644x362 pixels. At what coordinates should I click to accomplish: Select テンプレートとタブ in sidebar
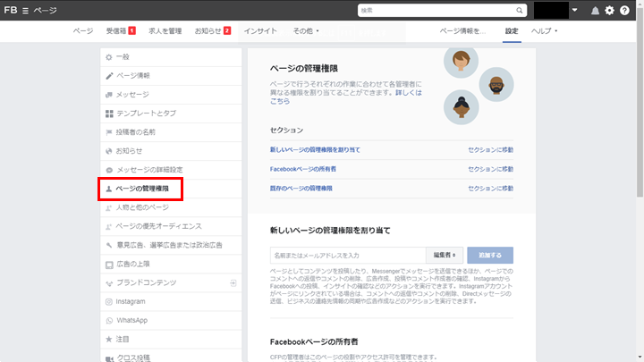[171, 114]
